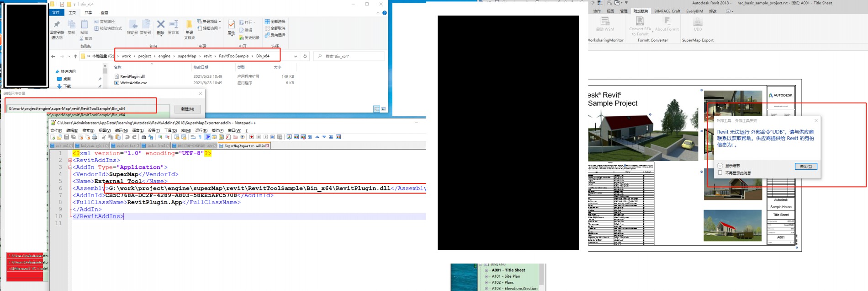Click the RevitToolSample breadcrumb in Explorer address bar
The height and width of the screenshot is (291, 868).
click(234, 56)
